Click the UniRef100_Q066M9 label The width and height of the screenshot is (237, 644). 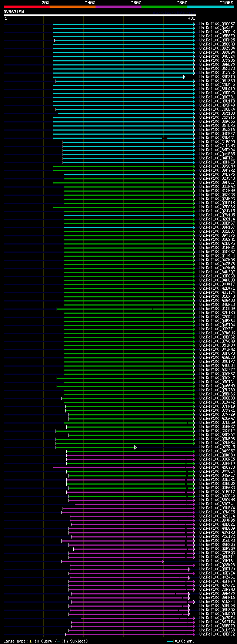click(217, 386)
